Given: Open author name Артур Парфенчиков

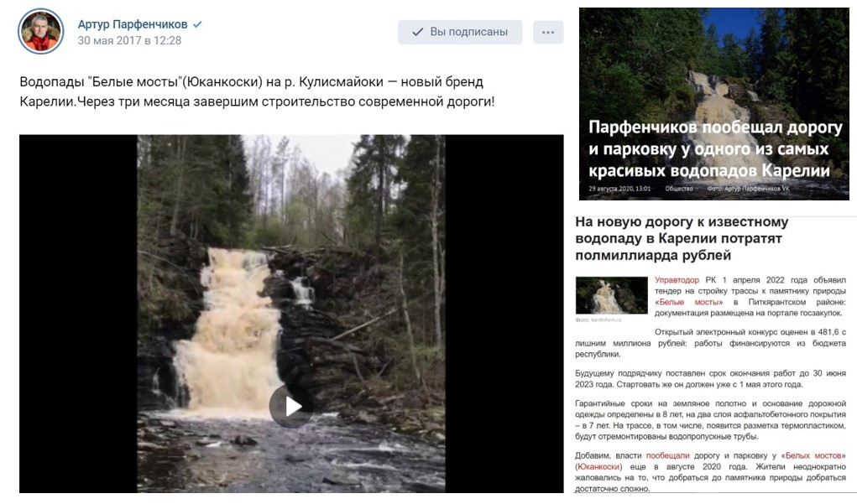Looking at the screenshot, I should tap(133, 24).
